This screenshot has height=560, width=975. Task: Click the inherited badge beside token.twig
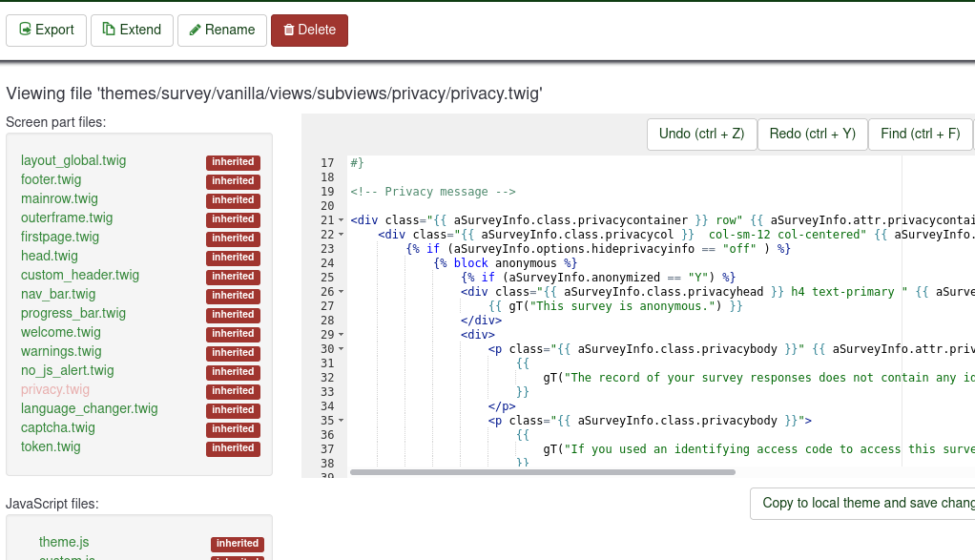[233, 448]
